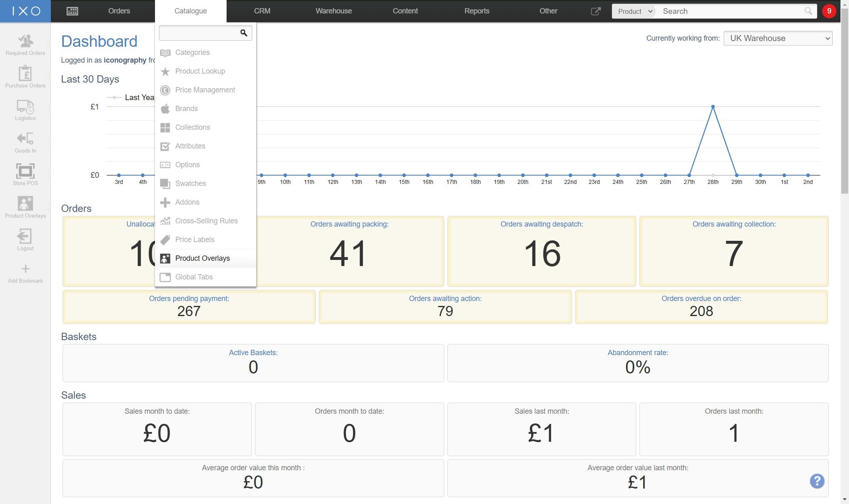
Task: View the red notifications badge
Action: 829,11
